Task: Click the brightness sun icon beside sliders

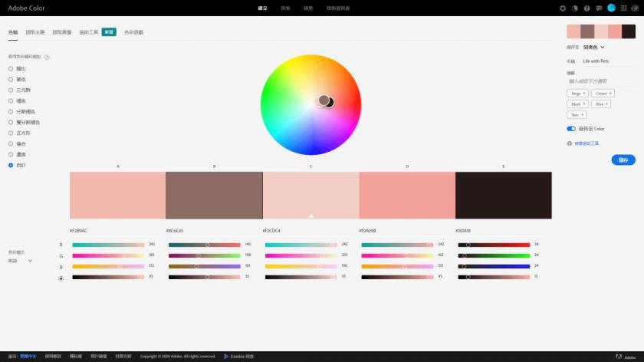Action: click(x=61, y=278)
